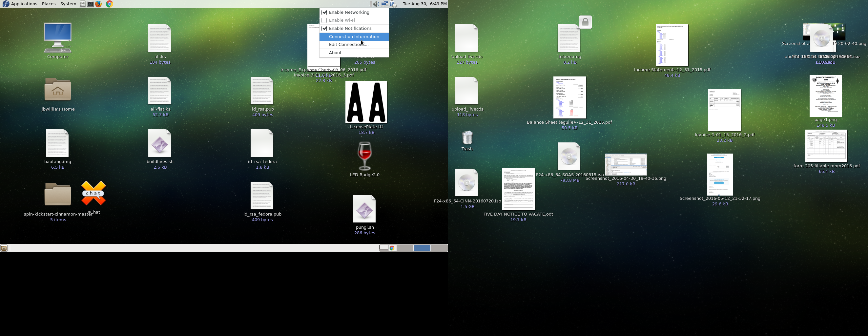Image resolution: width=868 pixels, height=336 pixels.
Task: Choose Edit Connections... from the network menu
Action: tap(354, 45)
